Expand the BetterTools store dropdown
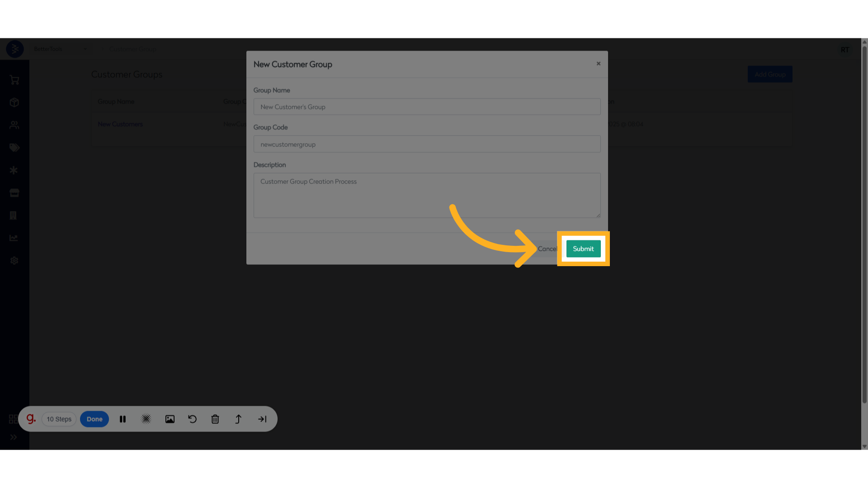This screenshot has height=488, width=868. click(85, 49)
